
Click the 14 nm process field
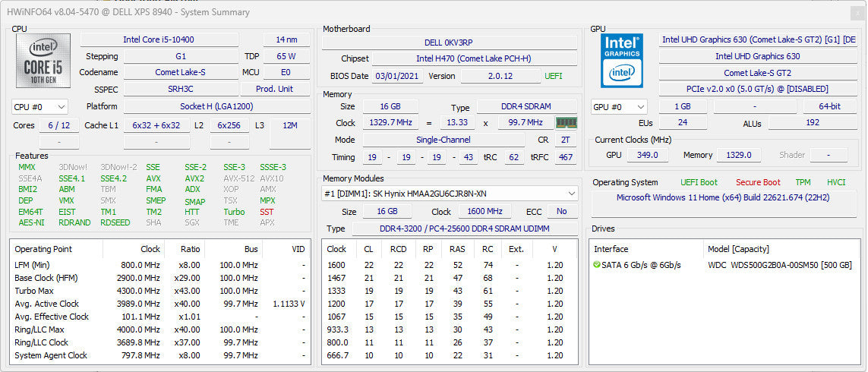(x=287, y=39)
